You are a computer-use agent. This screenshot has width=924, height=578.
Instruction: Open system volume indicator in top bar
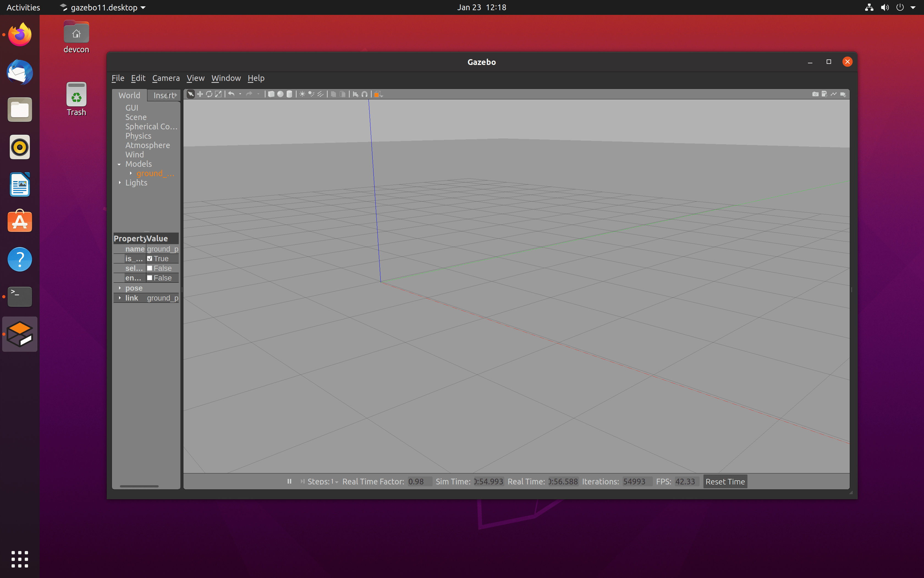click(885, 7)
